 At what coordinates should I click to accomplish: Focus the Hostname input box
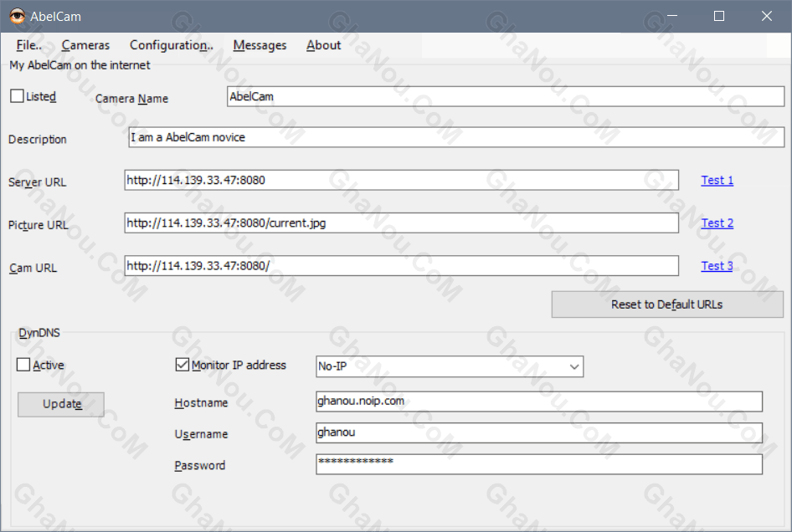pos(539,402)
